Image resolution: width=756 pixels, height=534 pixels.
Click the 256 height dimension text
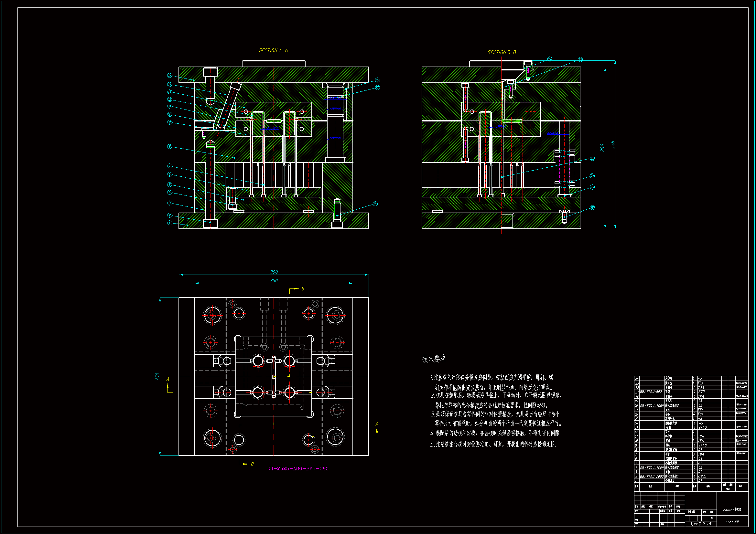click(x=602, y=148)
